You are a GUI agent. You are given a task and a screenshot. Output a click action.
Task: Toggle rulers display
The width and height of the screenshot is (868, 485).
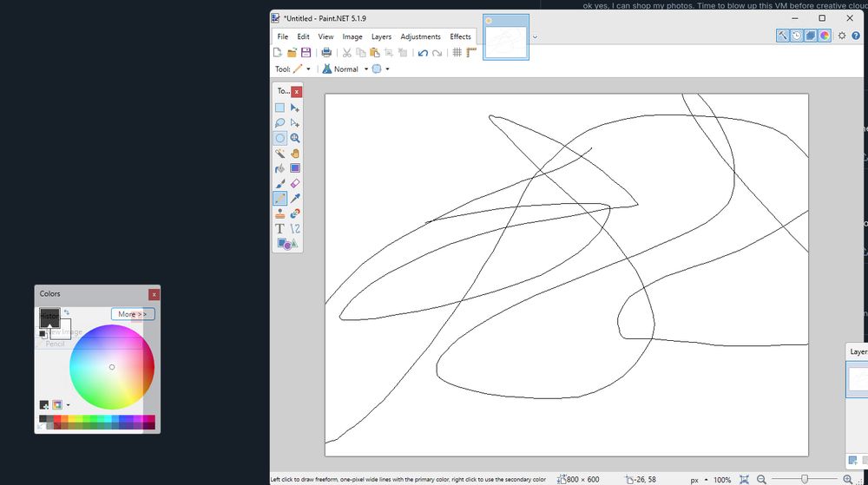click(x=471, y=53)
